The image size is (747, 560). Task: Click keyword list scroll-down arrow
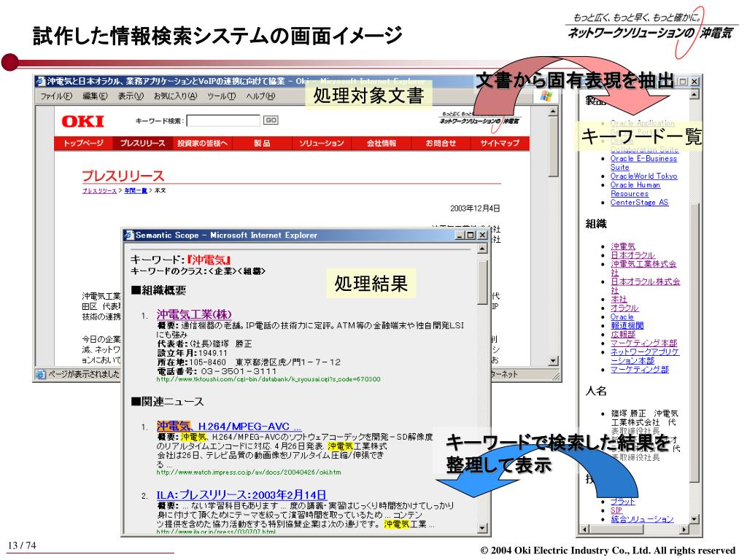coord(694,519)
